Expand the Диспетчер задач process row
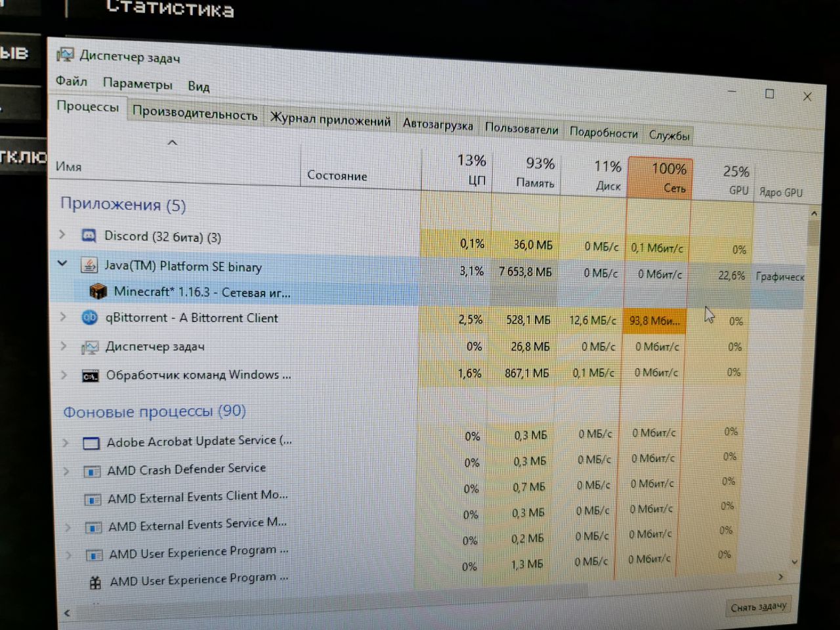This screenshot has height=630, width=840. pos(64,346)
